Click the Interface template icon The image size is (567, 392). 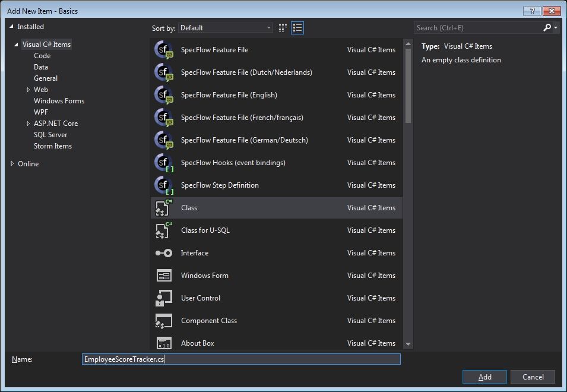pyautogui.click(x=164, y=253)
